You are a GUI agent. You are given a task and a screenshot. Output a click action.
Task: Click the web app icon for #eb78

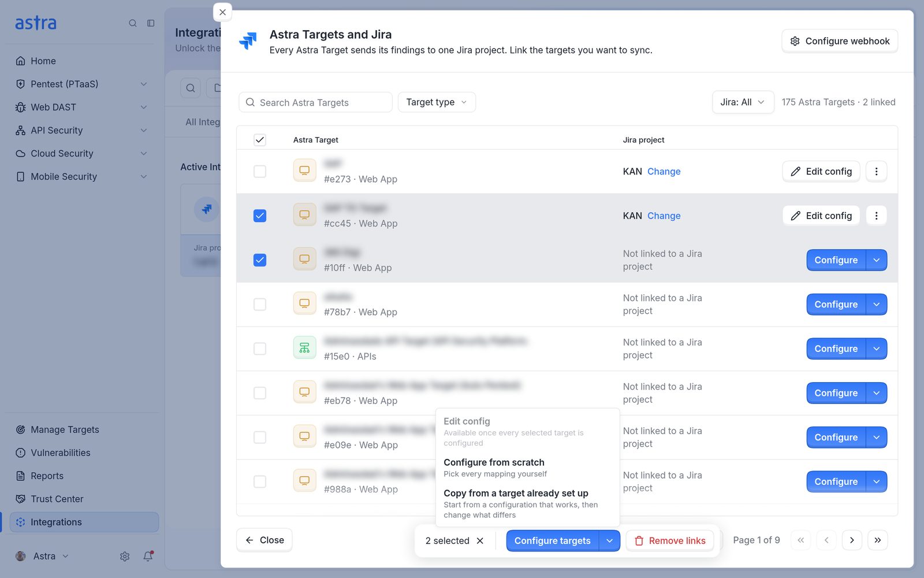[x=304, y=393]
